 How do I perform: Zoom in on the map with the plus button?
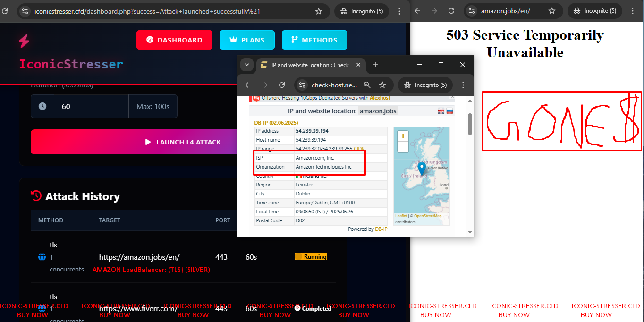click(403, 136)
